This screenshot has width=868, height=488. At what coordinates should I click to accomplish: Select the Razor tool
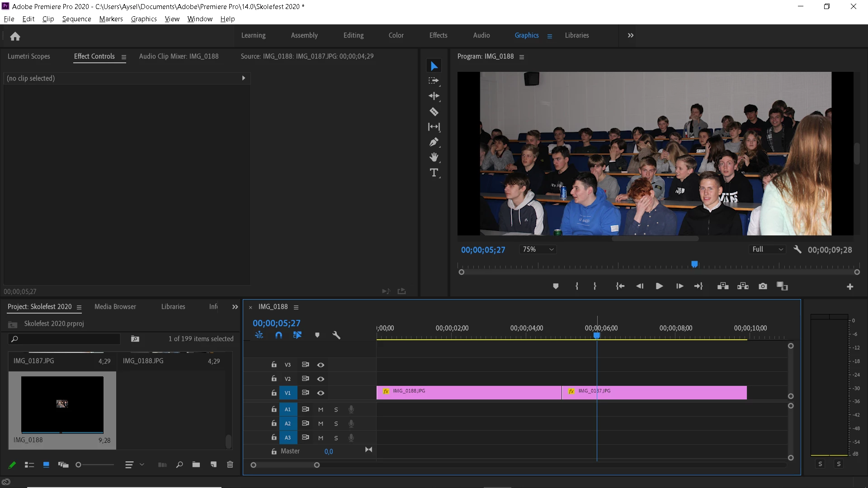434,112
